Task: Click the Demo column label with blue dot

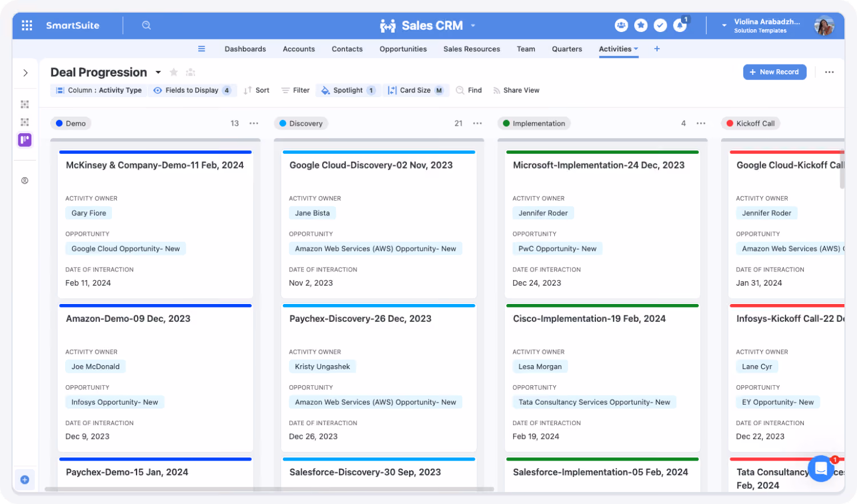Action: coord(71,123)
